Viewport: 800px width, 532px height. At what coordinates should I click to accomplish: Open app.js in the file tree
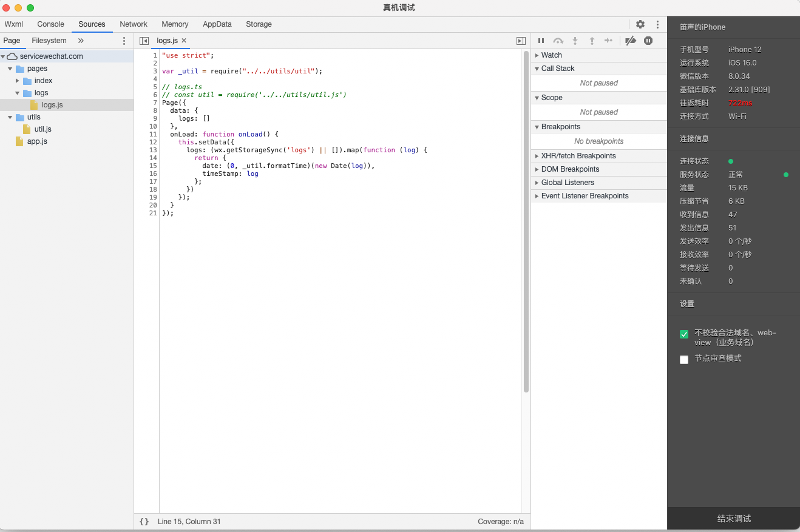[37, 141]
